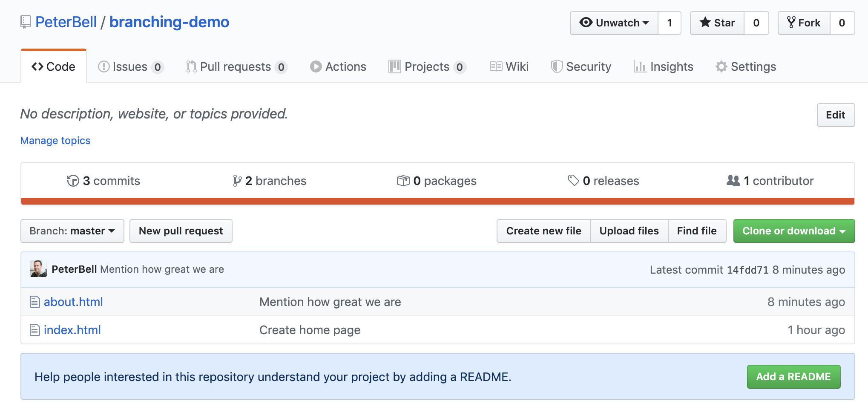This screenshot has height=410, width=868.
Task: Open about.html's commit message link
Action: [x=331, y=302]
